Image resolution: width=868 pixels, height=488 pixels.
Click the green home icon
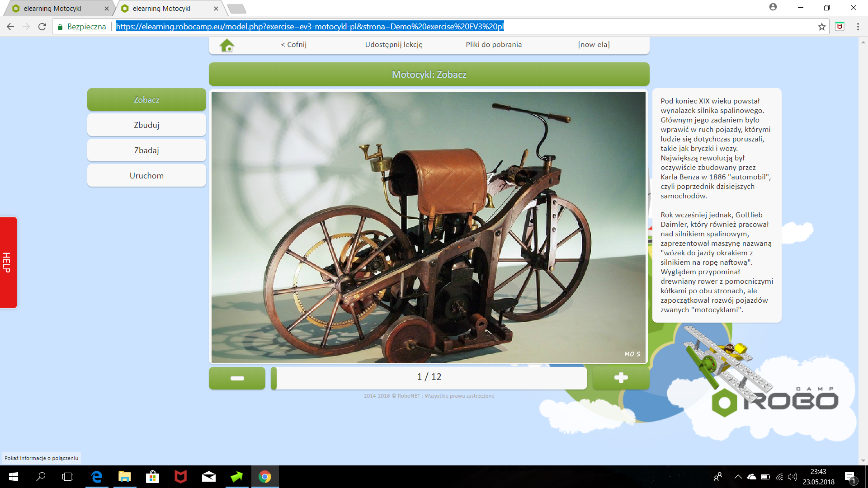227,45
